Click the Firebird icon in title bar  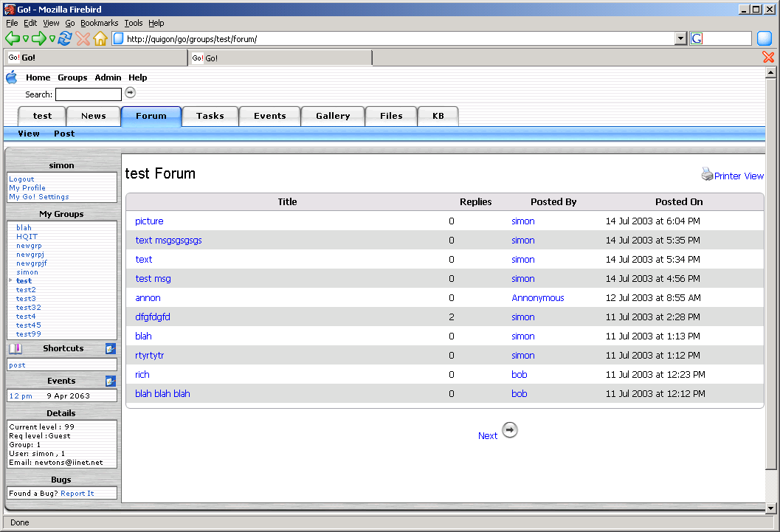click(x=10, y=10)
